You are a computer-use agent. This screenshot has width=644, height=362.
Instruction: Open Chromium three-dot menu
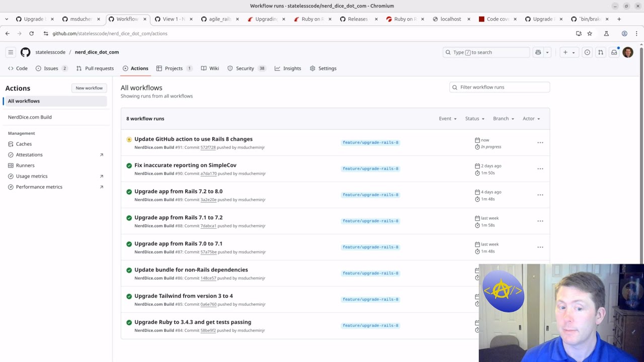point(636,34)
